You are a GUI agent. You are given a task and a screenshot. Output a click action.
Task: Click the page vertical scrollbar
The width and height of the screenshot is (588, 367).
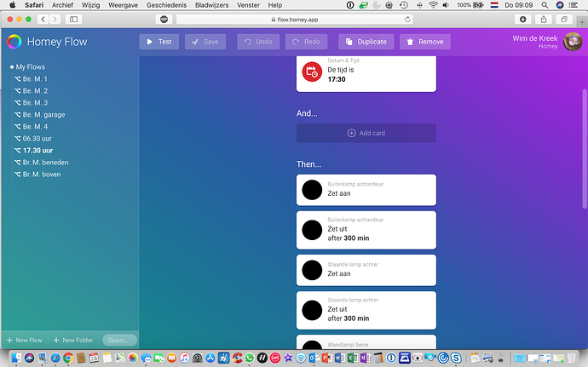[585, 149]
